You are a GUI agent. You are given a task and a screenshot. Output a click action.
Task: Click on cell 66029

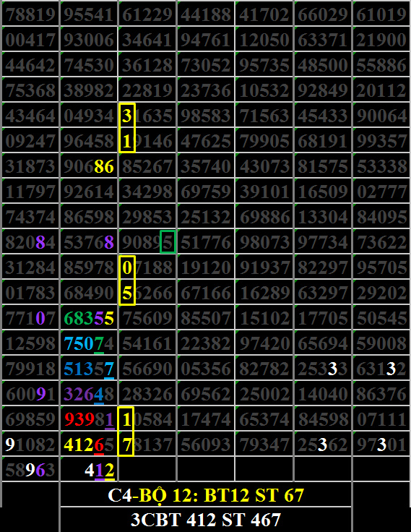click(x=323, y=14)
